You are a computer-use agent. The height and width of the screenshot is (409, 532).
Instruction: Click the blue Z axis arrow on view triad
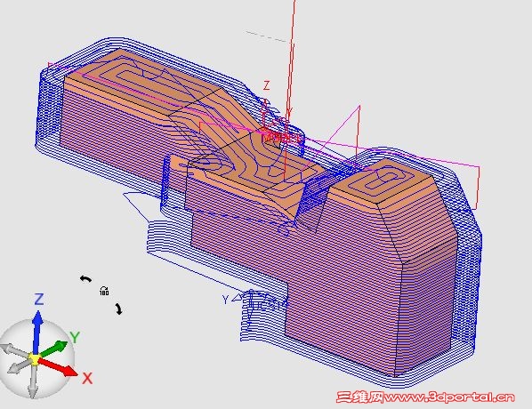tap(37, 332)
